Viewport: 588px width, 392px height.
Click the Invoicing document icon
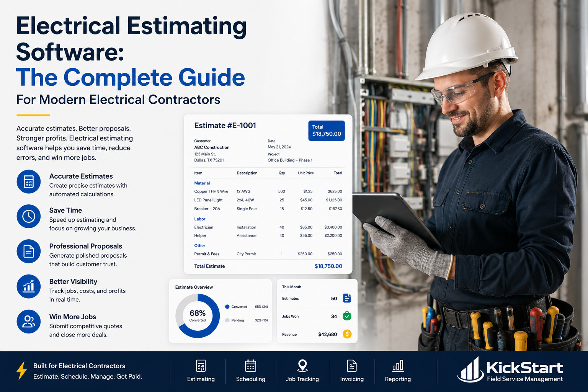pos(352,366)
